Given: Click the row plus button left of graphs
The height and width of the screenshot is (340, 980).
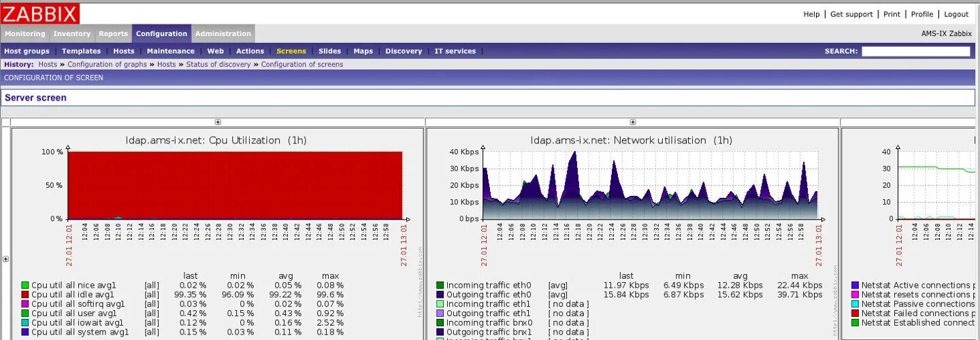Looking at the screenshot, I should coord(5,259).
